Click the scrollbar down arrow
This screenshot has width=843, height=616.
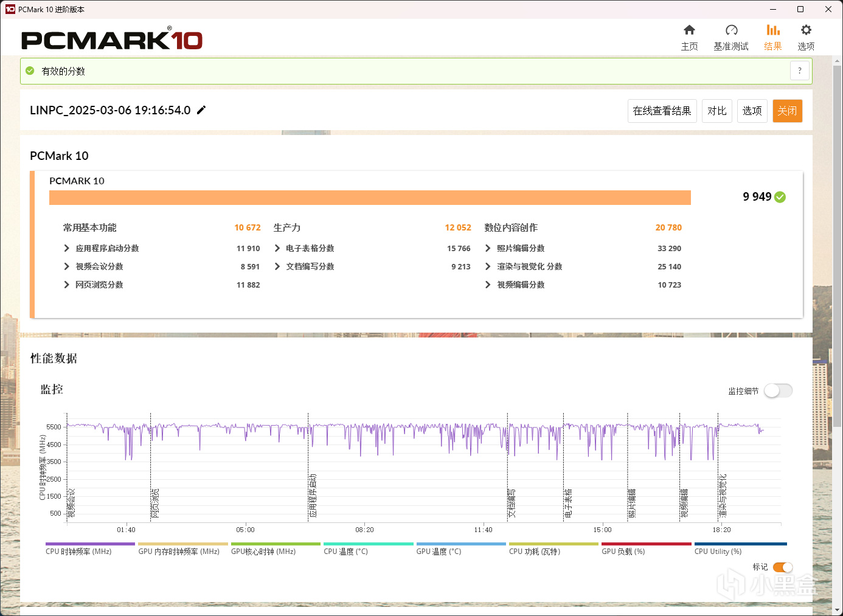coord(838,610)
